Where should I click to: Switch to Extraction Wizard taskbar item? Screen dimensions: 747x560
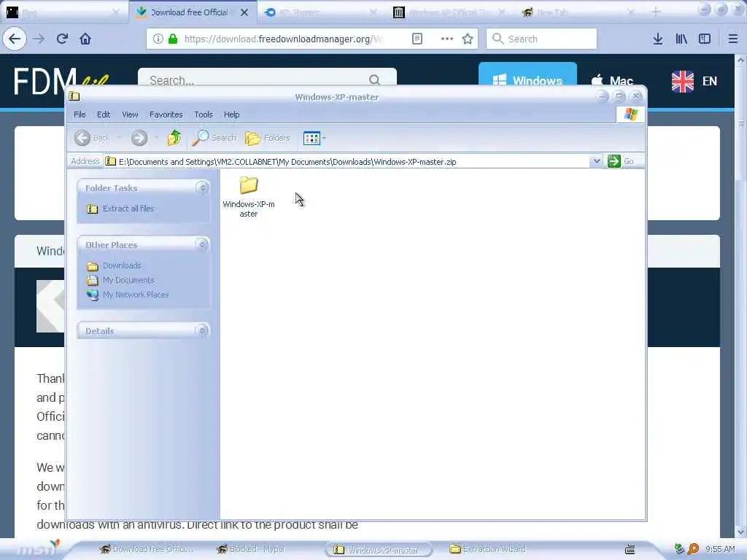[x=488, y=549]
